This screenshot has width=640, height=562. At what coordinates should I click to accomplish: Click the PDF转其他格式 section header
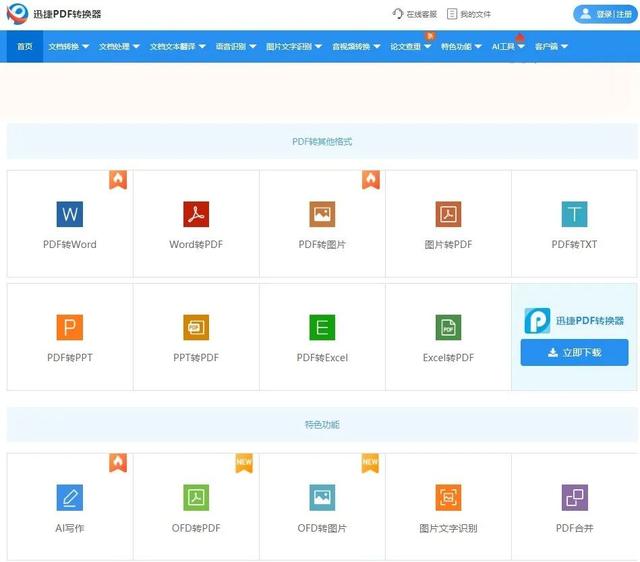[x=322, y=142]
